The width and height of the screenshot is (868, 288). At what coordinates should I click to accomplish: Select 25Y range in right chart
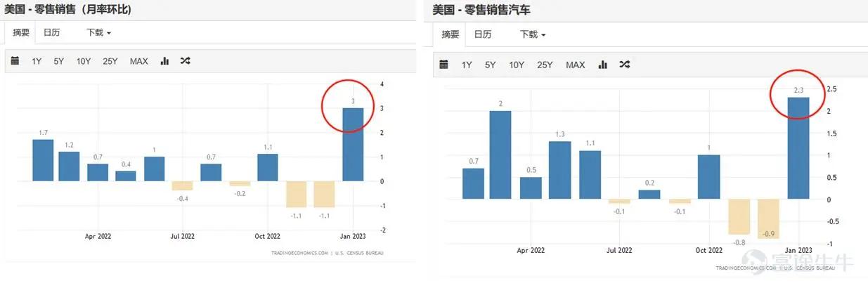(x=545, y=65)
